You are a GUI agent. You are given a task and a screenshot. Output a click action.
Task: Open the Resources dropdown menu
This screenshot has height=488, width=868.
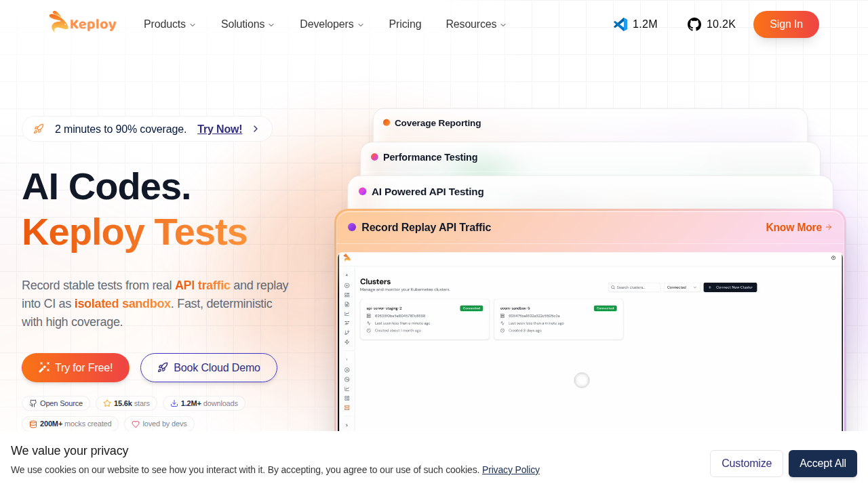point(476,24)
